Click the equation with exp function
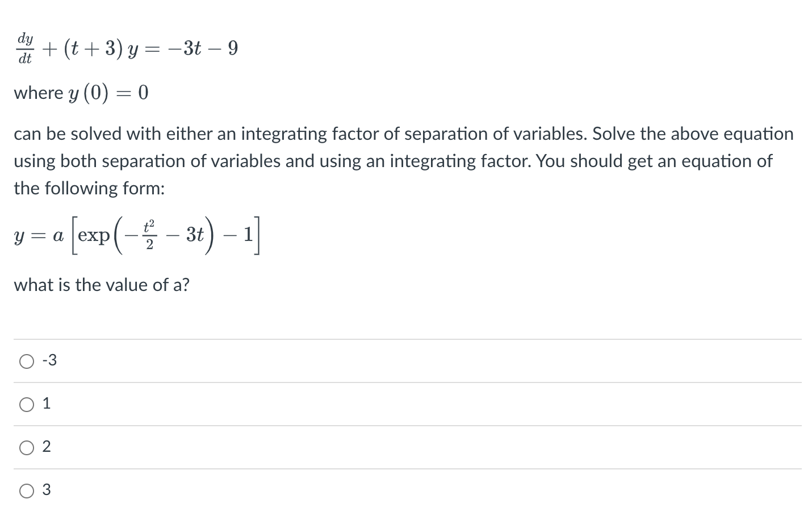 click(136, 235)
